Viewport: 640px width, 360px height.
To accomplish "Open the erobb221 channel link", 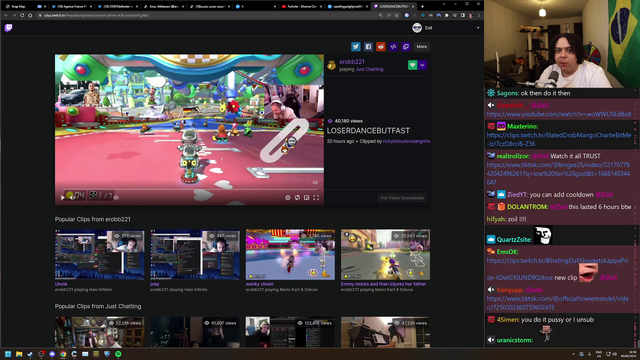I will 352,62.
